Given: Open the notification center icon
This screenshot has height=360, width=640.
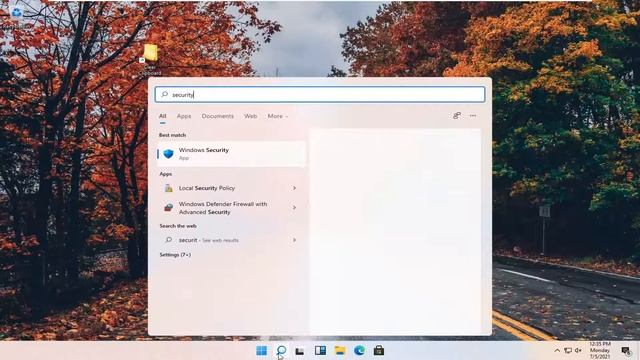Looking at the screenshot, I should point(626,351).
